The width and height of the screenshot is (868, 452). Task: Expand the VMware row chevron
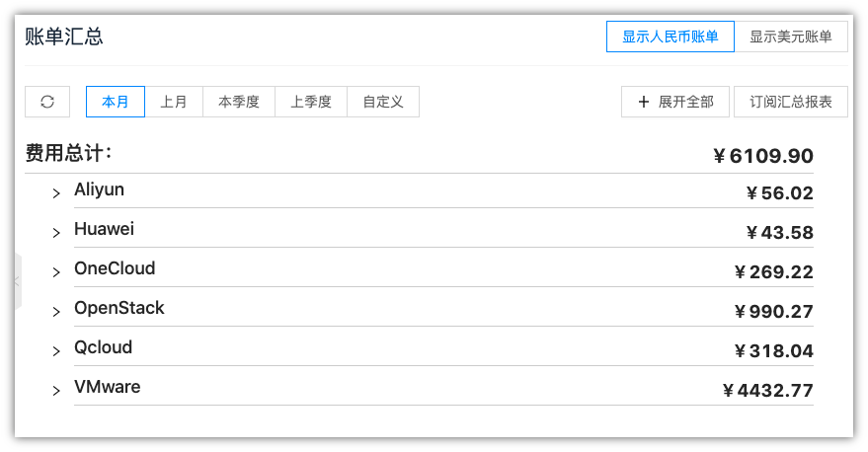point(56,390)
